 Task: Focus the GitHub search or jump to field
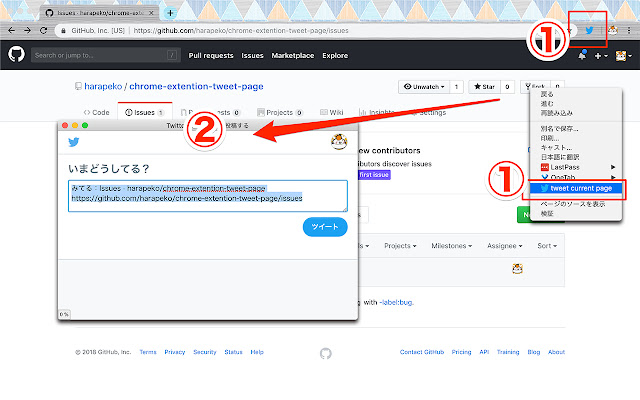click(105, 55)
